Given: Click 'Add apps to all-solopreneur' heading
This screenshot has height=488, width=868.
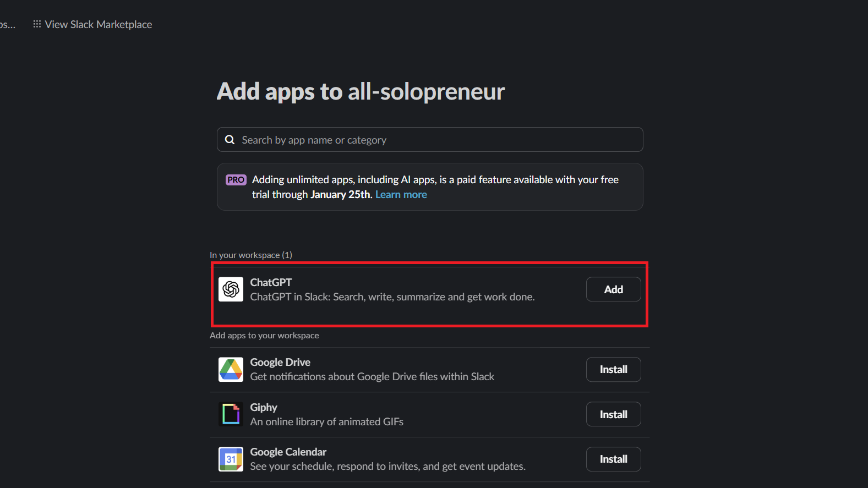Looking at the screenshot, I should pyautogui.click(x=361, y=91).
